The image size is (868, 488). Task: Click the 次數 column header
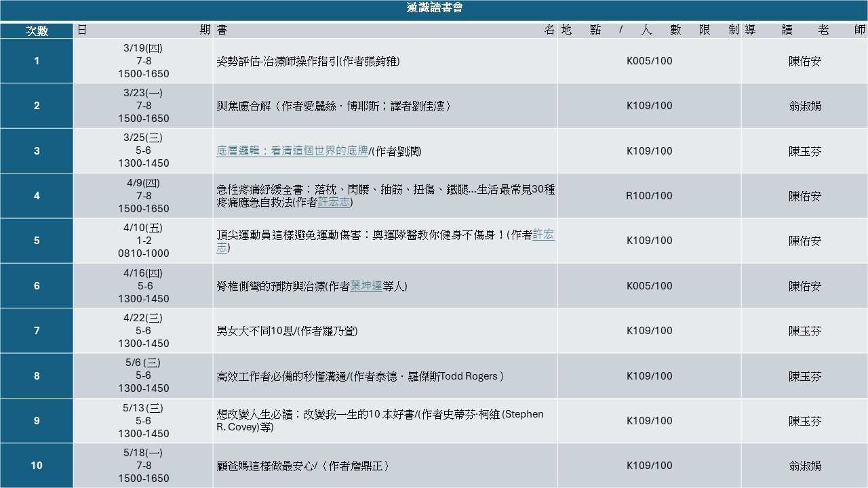[37, 30]
